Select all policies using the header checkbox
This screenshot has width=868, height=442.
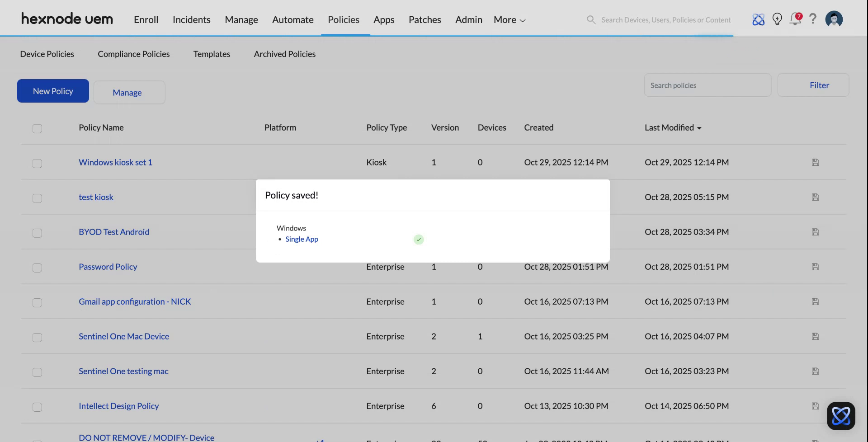pos(37,129)
